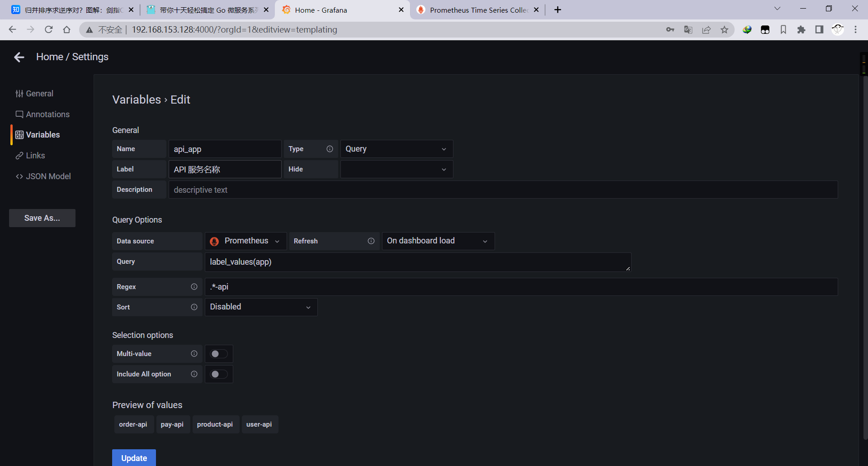The width and height of the screenshot is (868, 466).
Task: Switch to the first Zhihu browser tab
Action: (72, 10)
